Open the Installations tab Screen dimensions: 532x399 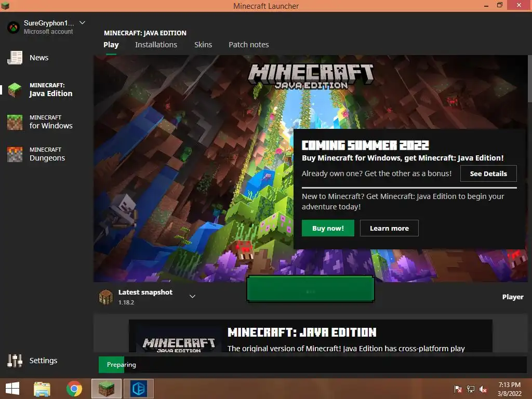156,45
